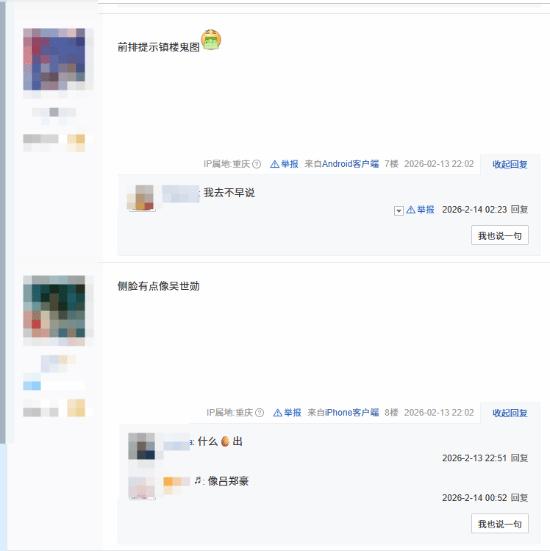
Task: Click the report warning icon on floor 7
Action: point(274,164)
